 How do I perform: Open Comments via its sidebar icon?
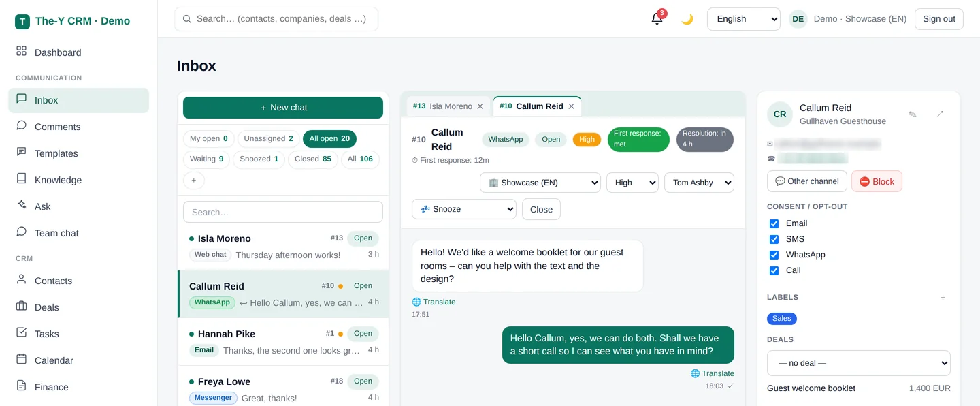click(21, 125)
